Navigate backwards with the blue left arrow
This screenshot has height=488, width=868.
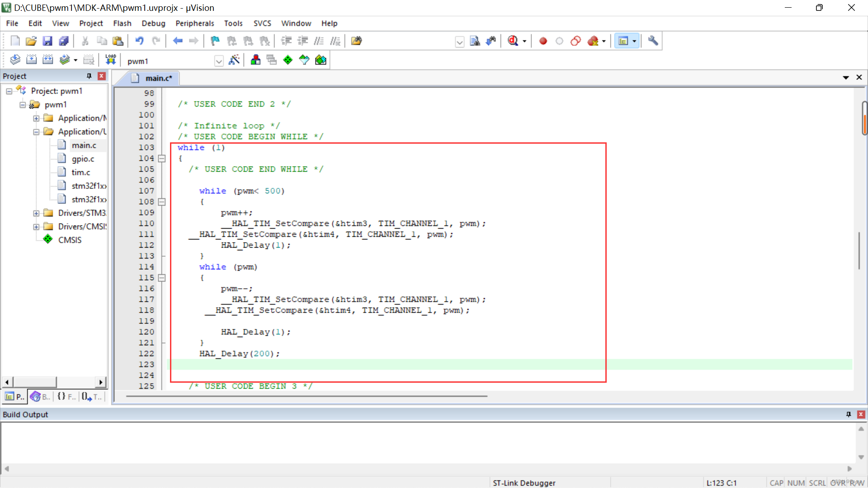[x=178, y=41]
